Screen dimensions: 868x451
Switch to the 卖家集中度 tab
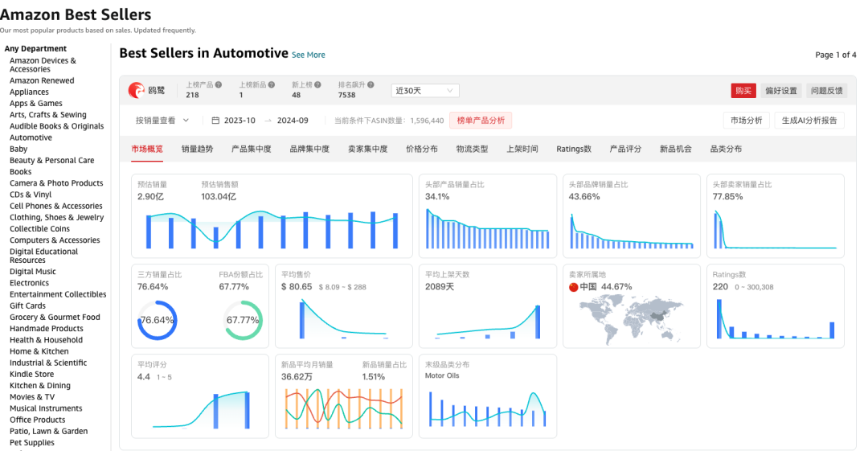coord(367,149)
